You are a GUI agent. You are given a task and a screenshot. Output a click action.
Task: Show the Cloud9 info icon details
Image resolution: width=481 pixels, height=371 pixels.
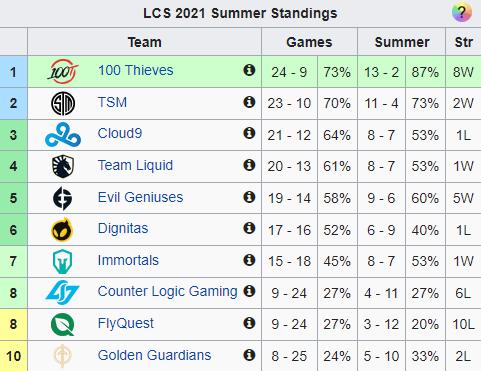249,133
